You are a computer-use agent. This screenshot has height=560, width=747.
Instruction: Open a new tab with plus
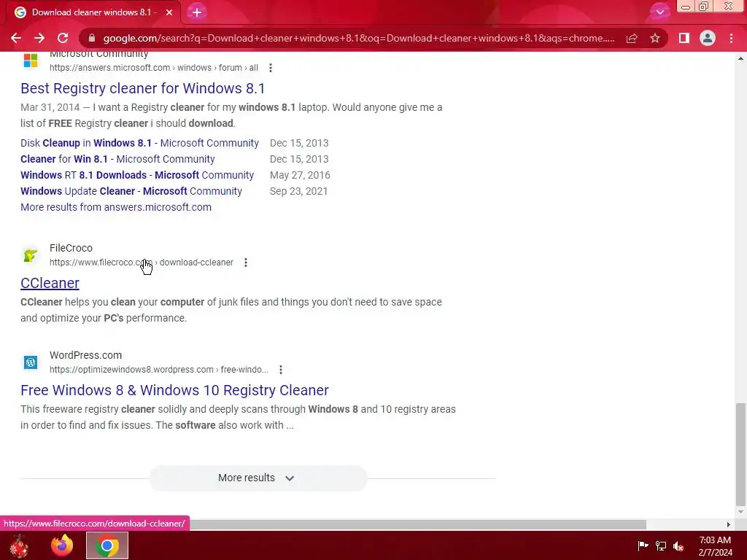[197, 12]
